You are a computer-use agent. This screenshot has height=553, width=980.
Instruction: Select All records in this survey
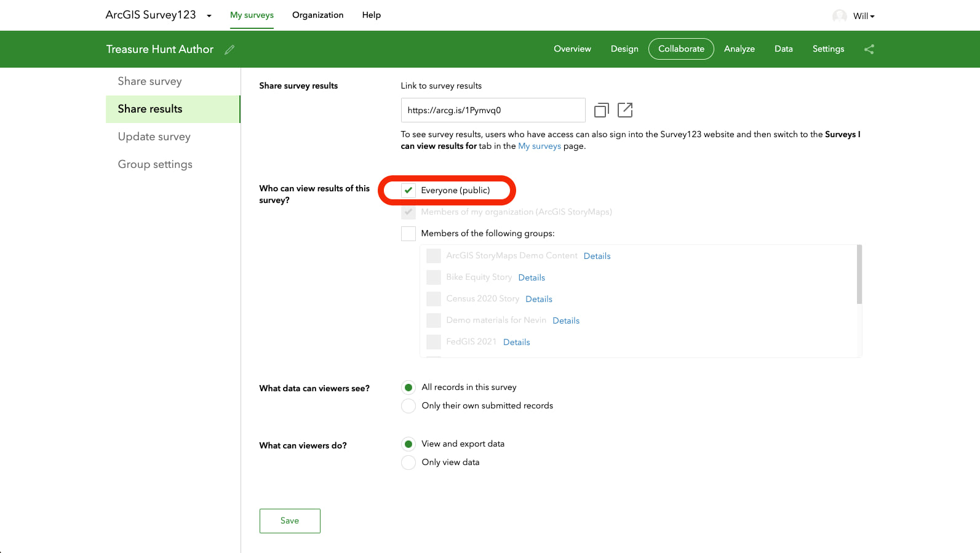point(408,388)
